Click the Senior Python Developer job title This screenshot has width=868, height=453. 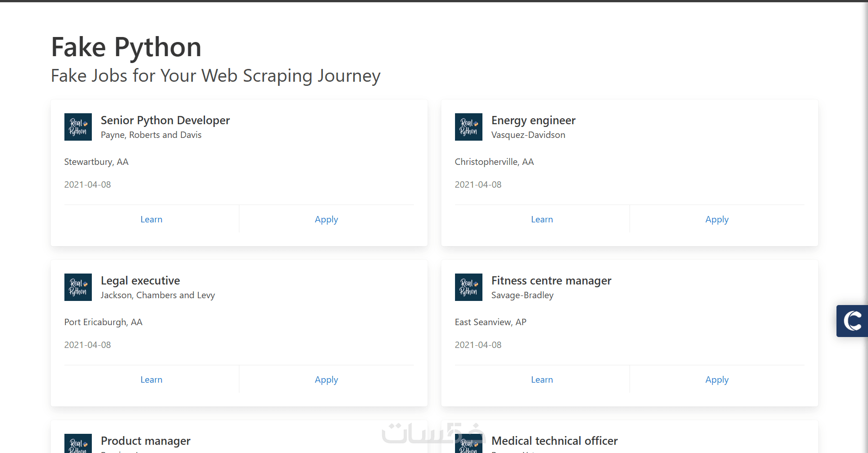tap(165, 121)
